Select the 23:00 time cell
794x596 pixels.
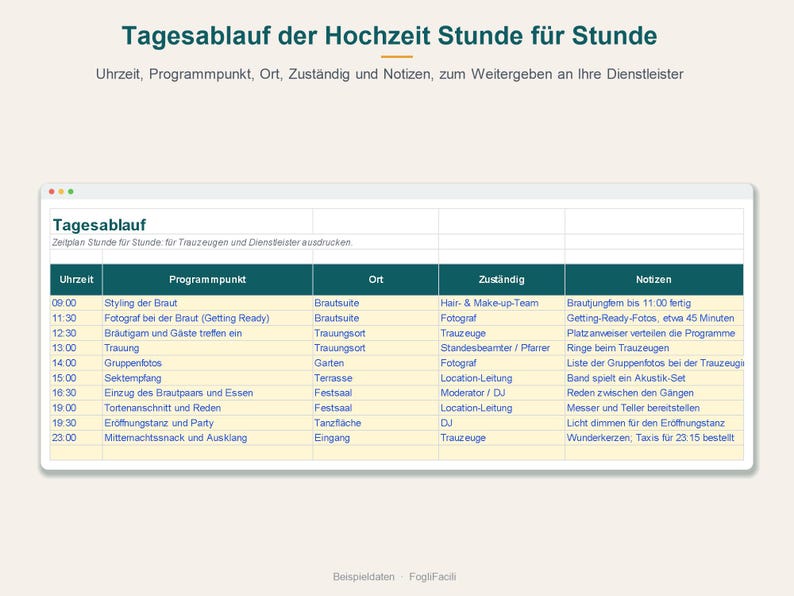pos(76,438)
